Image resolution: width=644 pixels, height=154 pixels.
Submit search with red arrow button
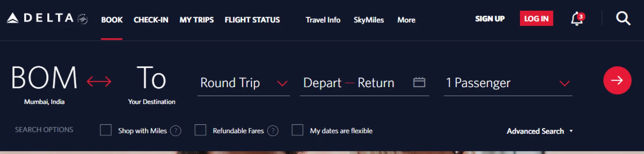click(617, 80)
